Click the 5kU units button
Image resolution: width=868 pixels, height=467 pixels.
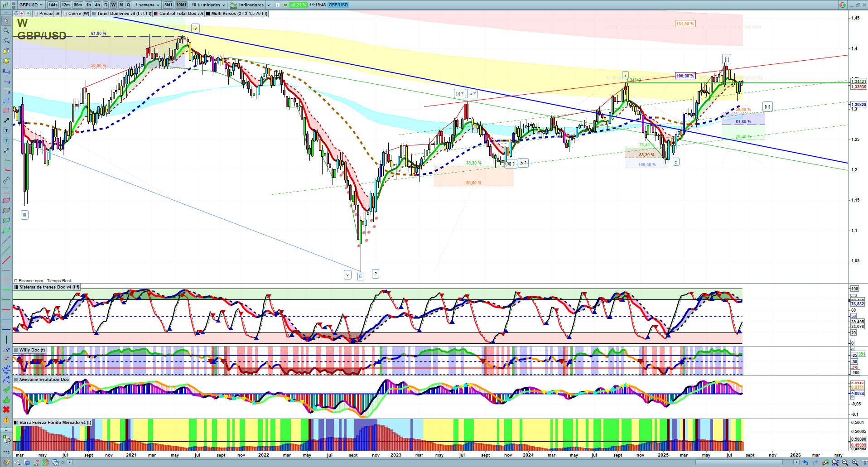pyautogui.click(x=168, y=5)
